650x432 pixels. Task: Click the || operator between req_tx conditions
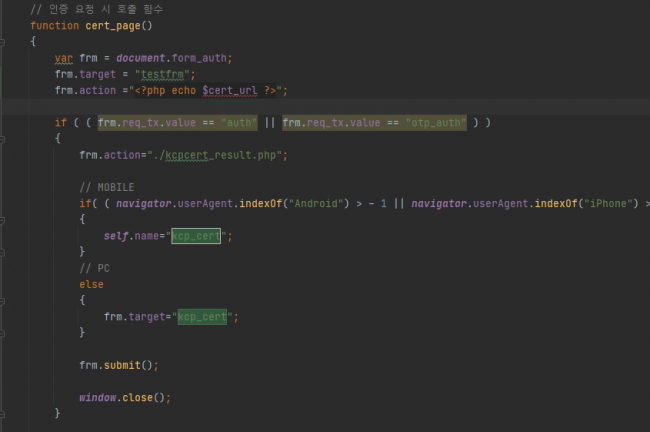pos(269,123)
